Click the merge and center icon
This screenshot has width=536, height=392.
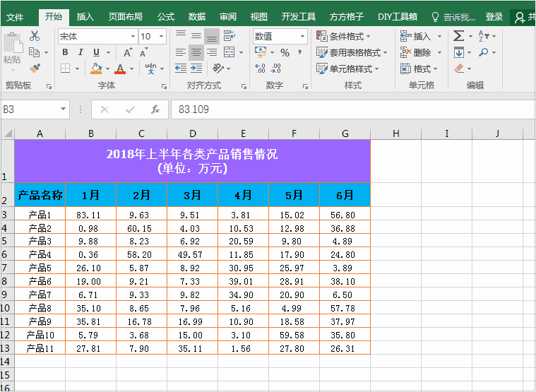[229, 52]
